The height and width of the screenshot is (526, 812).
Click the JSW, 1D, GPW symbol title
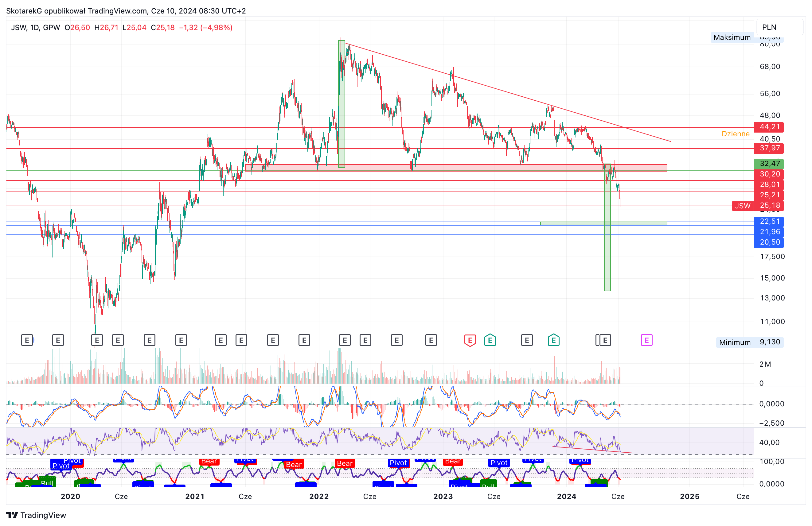[36, 28]
